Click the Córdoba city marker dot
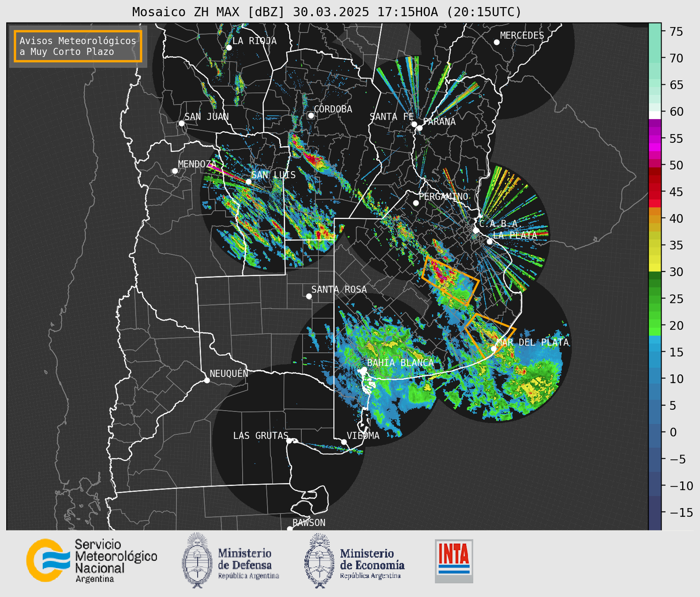700x597 pixels. point(311,115)
